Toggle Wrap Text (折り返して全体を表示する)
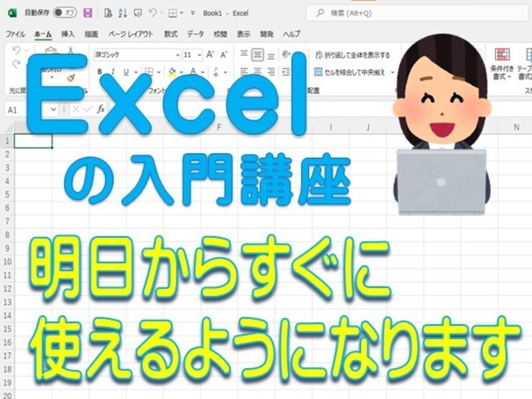This screenshot has height=399, width=532. (352, 55)
